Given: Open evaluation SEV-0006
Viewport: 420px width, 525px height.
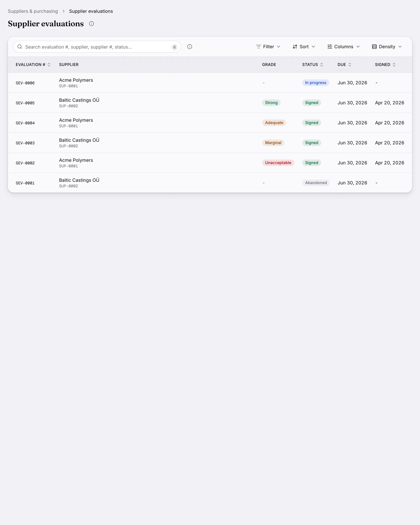Looking at the screenshot, I should point(25,83).
